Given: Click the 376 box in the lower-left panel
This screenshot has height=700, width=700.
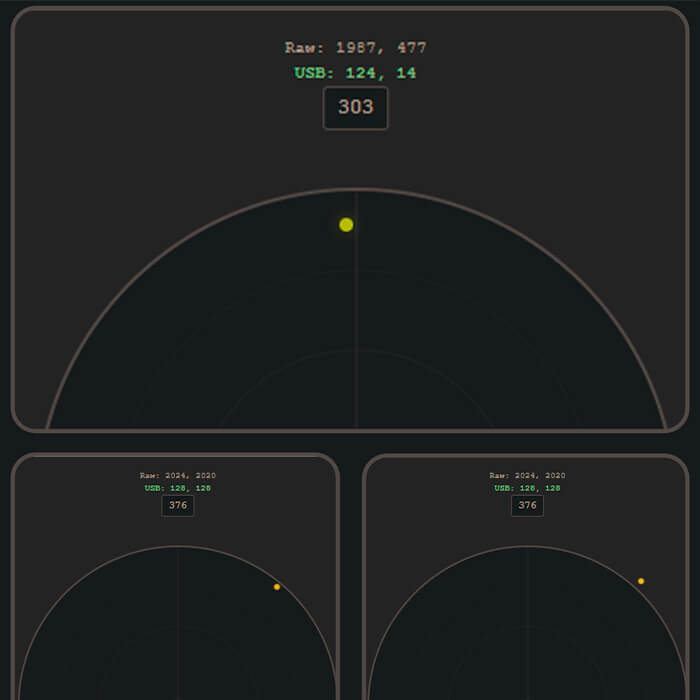Looking at the screenshot, I should [178, 505].
